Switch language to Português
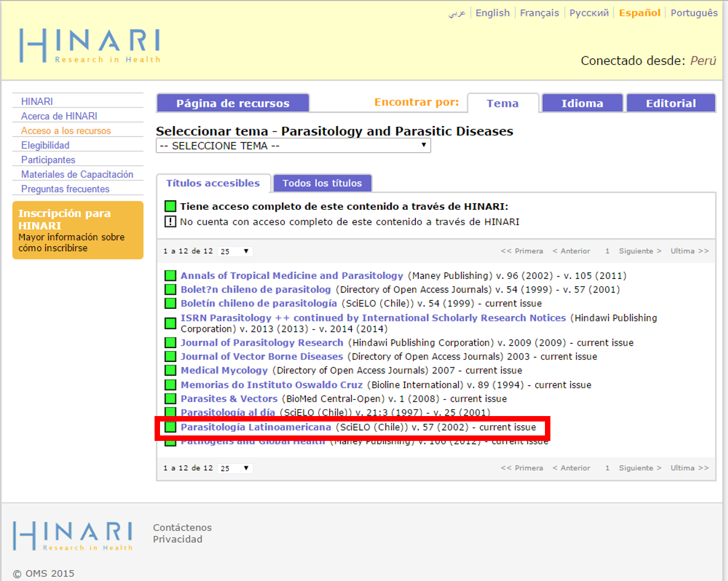The width and height of the screenshot is (728, 581). click(694, 13)
